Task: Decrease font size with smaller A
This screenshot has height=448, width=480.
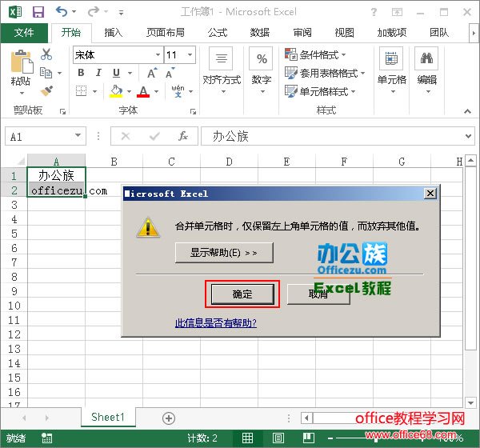Action: (170, 73)
